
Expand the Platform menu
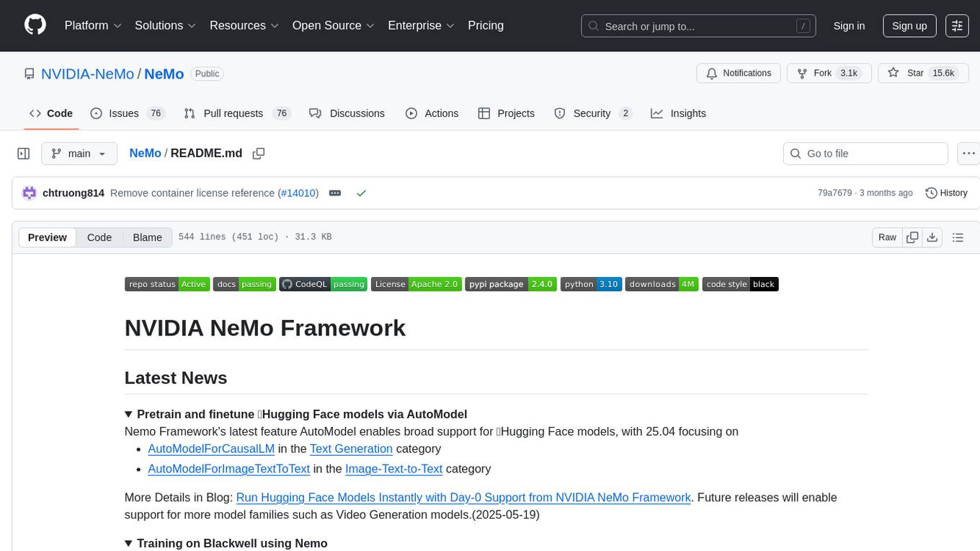[x=93, y=25]
